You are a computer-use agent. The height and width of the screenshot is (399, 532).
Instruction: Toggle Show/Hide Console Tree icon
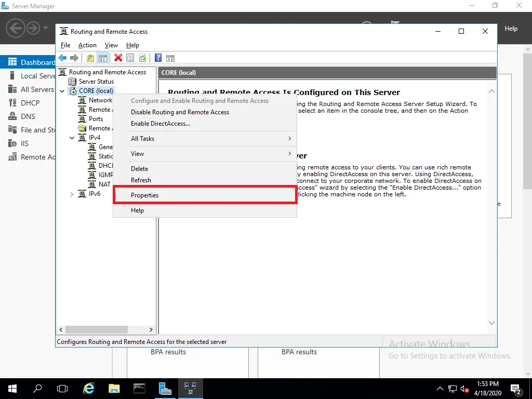click(x=102, y=58)
